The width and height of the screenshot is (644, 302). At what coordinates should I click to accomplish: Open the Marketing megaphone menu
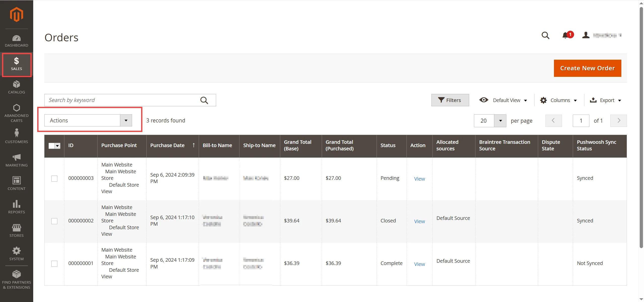[16, 160]
